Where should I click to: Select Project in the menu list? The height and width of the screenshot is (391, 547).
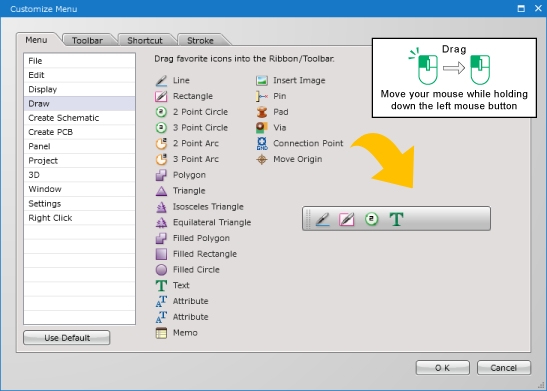(x=80, y=161)
